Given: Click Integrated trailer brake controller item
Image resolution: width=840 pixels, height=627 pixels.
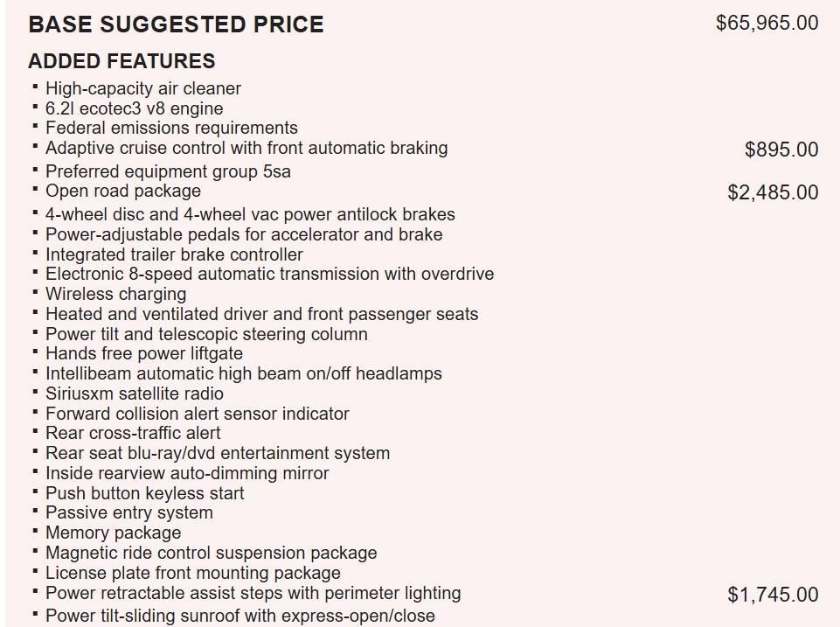Looking at the screenshot, I should point(174,254).
